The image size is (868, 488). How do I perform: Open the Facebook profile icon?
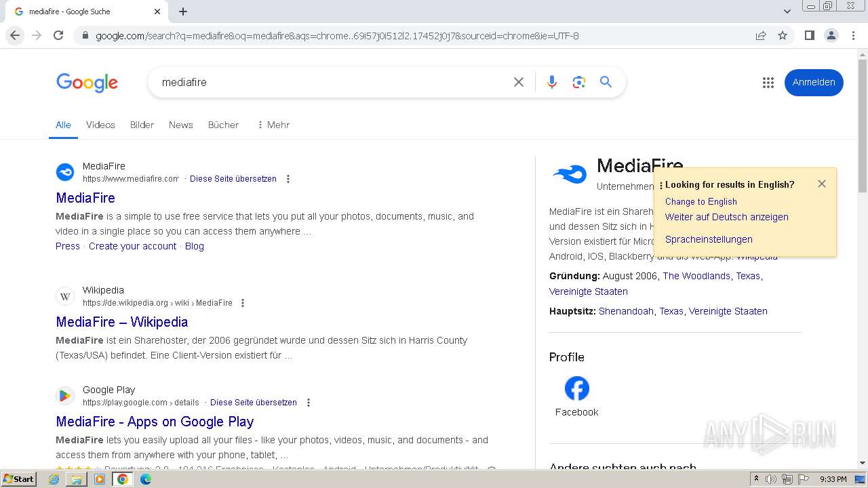pyautogui.click(x=577, y=388)
